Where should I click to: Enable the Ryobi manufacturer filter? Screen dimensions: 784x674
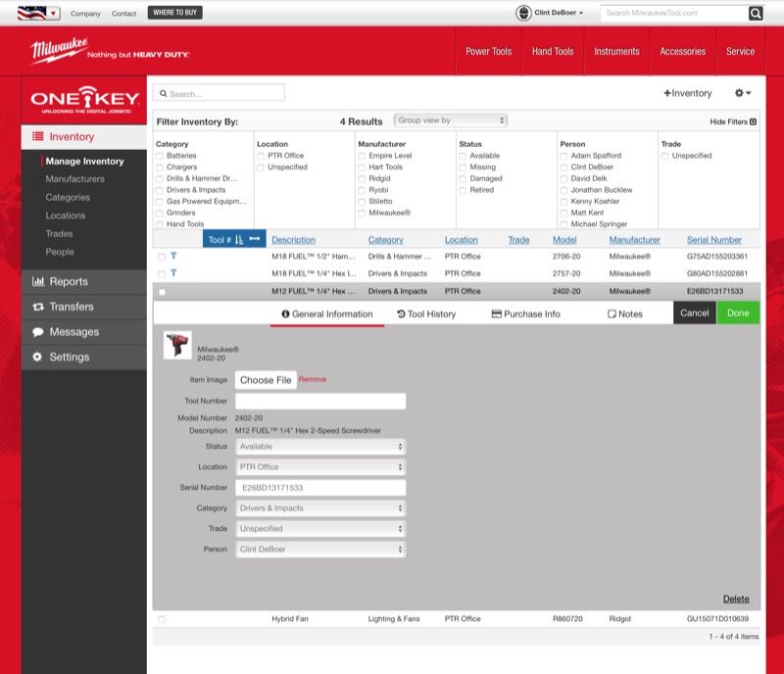363,190
